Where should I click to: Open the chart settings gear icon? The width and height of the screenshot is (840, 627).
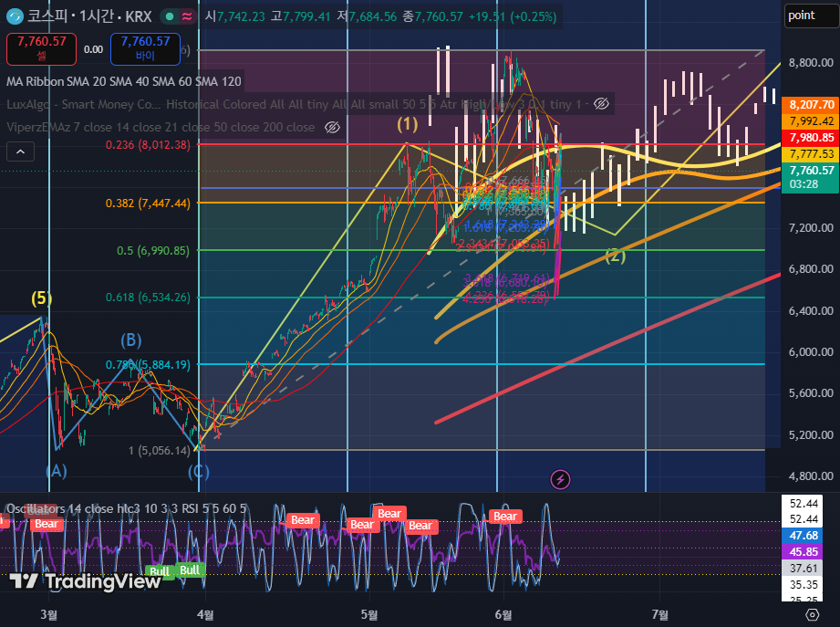[x=812, y=614]
